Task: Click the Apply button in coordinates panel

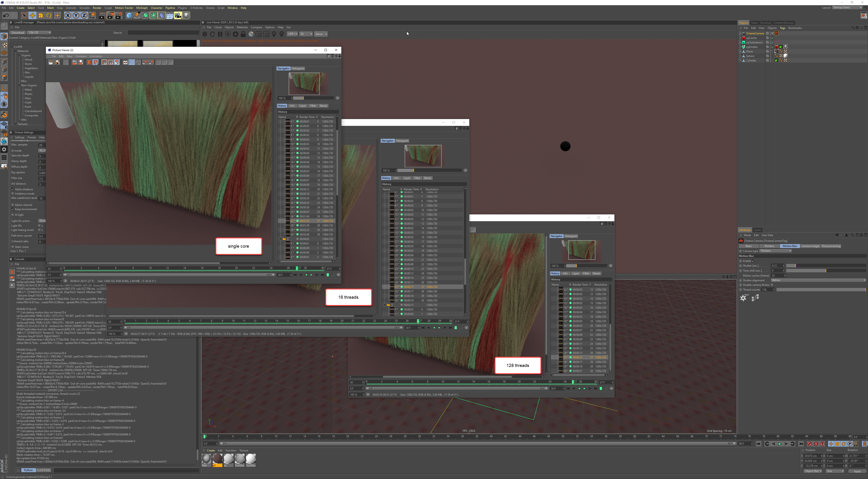Action: [x=857, y=471]
